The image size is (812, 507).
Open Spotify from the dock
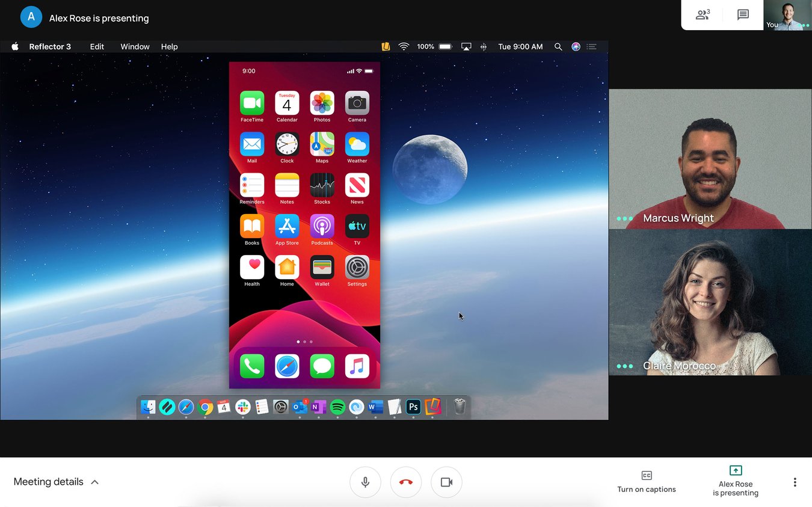pyautogui.click(x=337, y=407)
